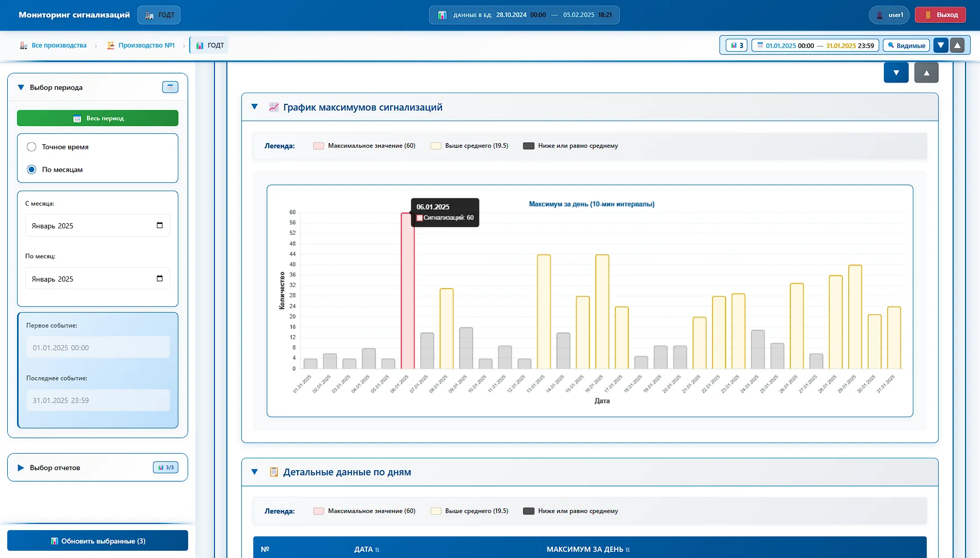Click the down-arrow icon in top filter bar
Image resolution: width=980 pixels, height=558 pixels.
click(941, 45)
